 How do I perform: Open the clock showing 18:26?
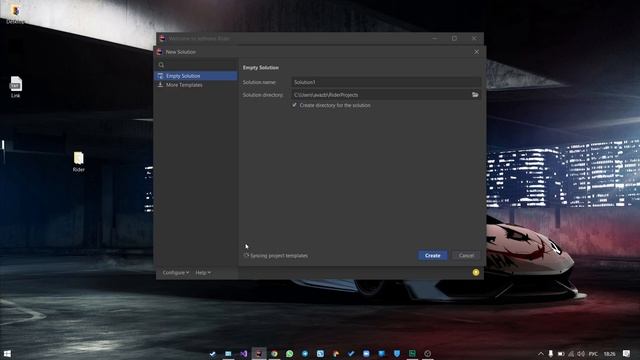(609, 353)
